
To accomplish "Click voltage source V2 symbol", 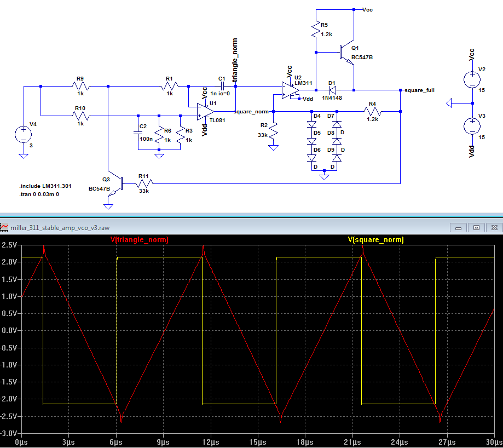I will (x=472, y=79).
